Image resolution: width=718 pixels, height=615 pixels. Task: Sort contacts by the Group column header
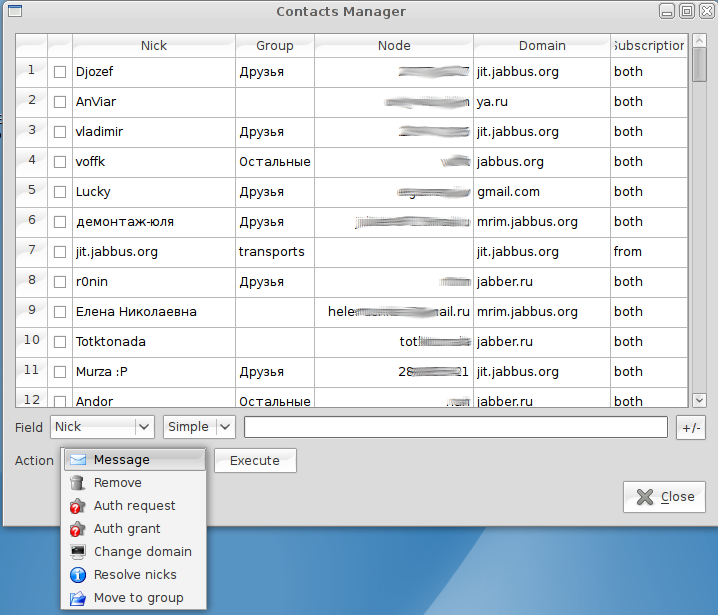(x=274, y=45)
